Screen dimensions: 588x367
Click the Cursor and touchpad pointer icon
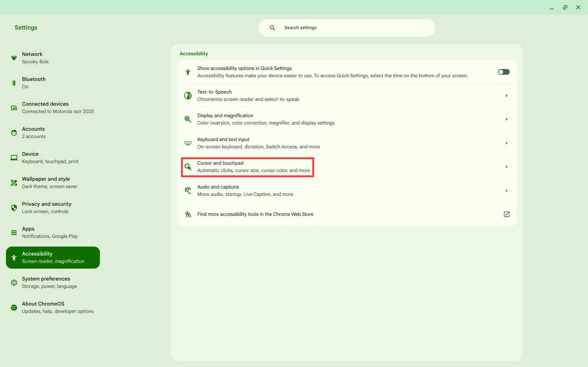point(188,167)
